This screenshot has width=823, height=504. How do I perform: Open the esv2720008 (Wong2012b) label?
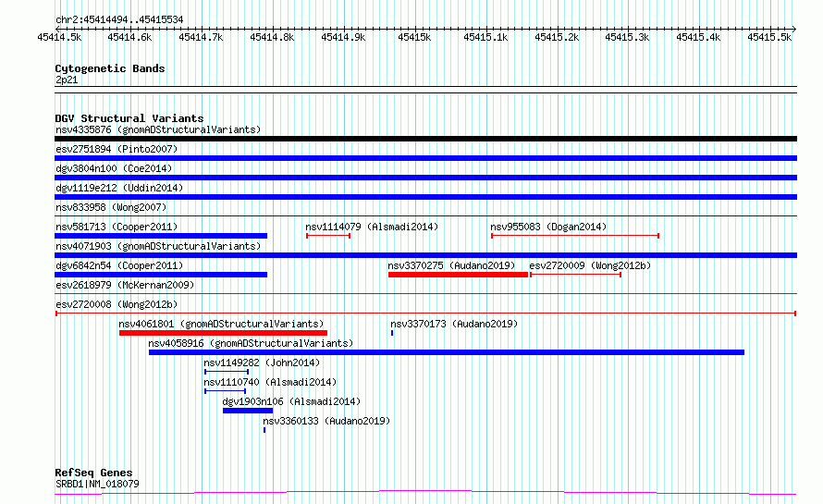point(117,304)
